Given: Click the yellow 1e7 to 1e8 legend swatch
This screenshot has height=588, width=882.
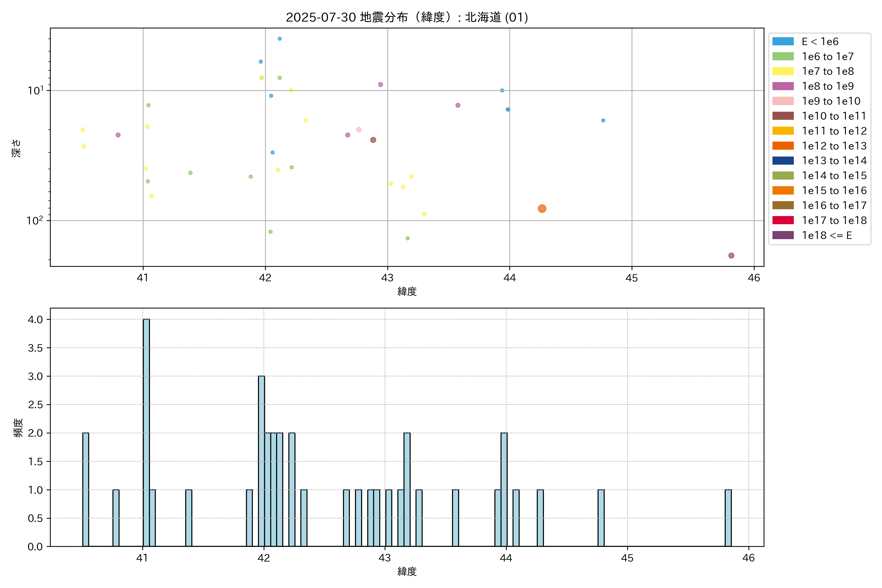Looking at the screenshot, I should pos(783,71).
